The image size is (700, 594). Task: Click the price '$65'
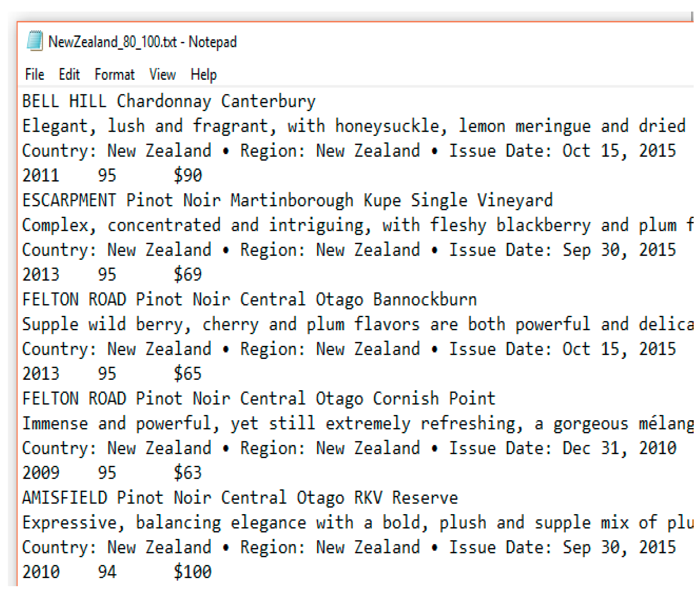coord(188,373)
